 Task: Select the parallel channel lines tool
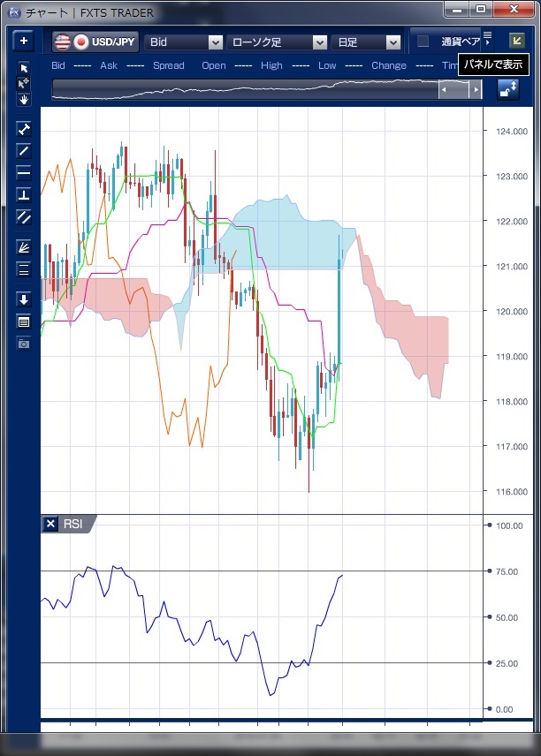point(24,216)
